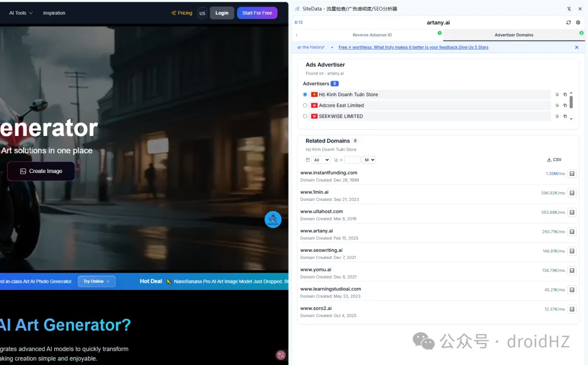This screenshot has height=365, width=588.
Task: Switch to the Reverse Adsense ID tab
Action: click(372, 35)
